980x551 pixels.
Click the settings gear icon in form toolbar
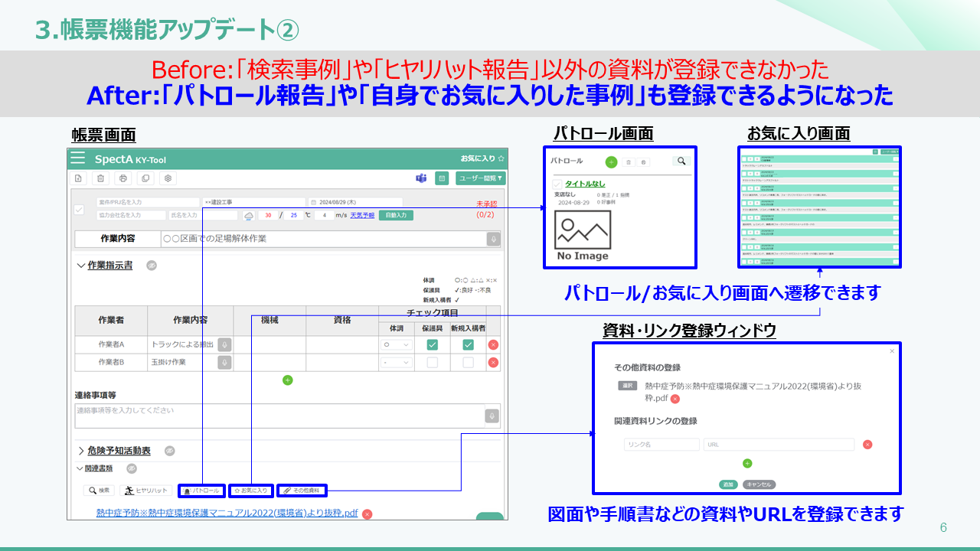pos(168,178)
